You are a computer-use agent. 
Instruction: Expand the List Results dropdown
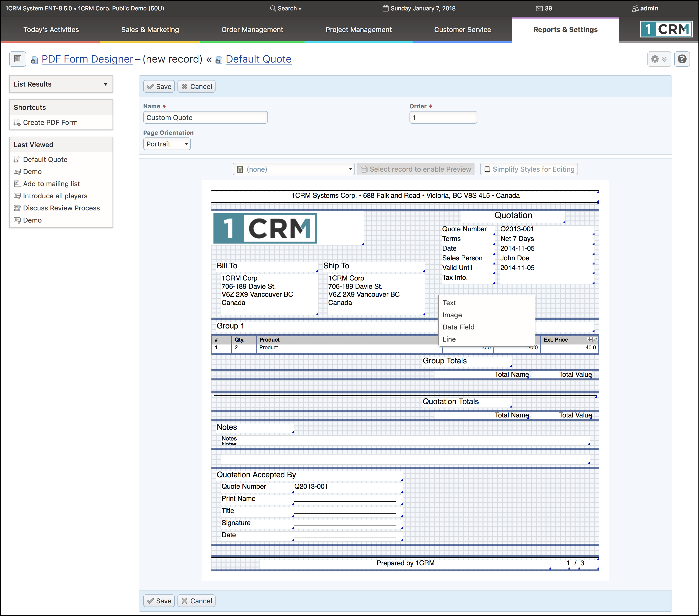pyautogui.click(x=61, y=84)
